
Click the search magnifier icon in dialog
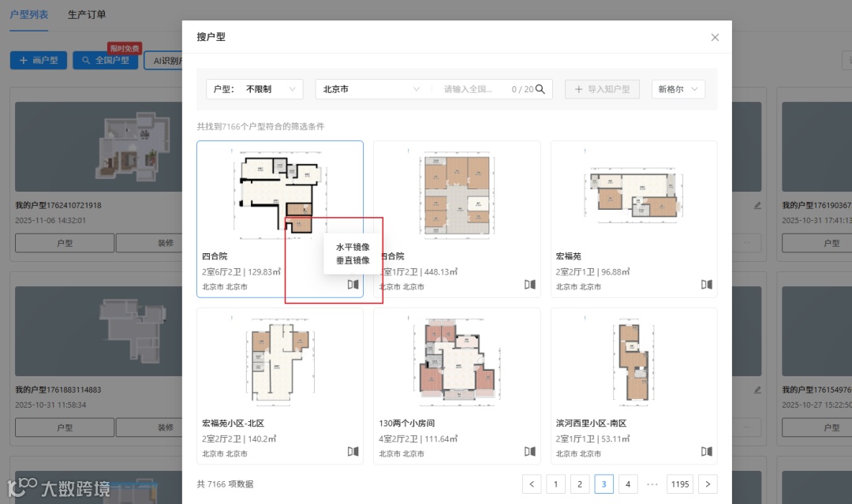point(540,89)
